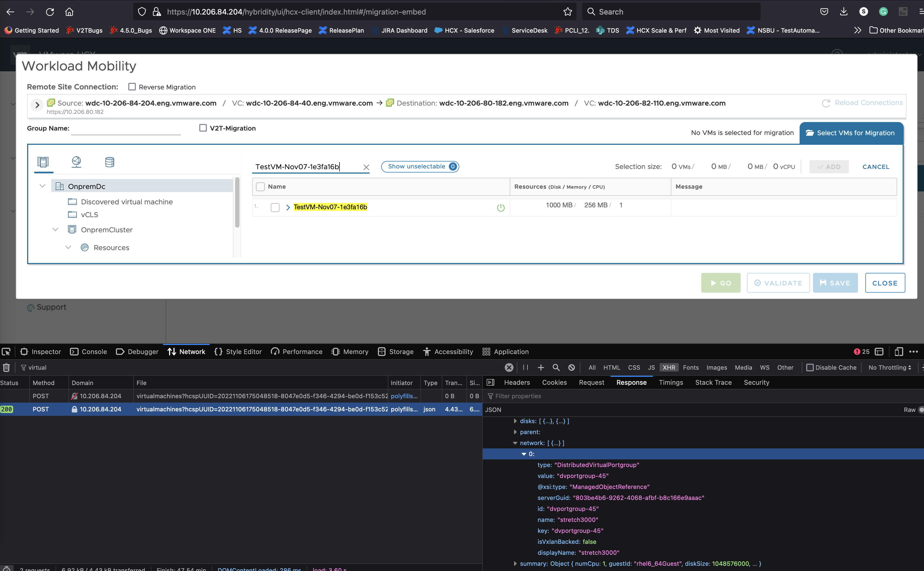Clear network requests with the trash icon
This screenshot has height=571, width=924.
point(6,368)
